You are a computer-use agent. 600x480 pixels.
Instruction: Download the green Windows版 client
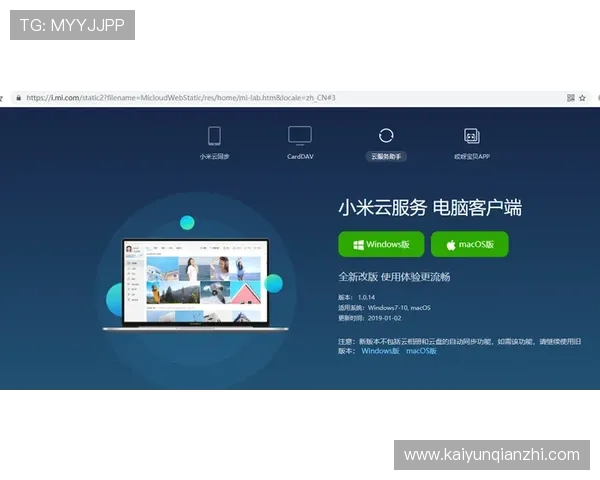(x=381, y=244)
